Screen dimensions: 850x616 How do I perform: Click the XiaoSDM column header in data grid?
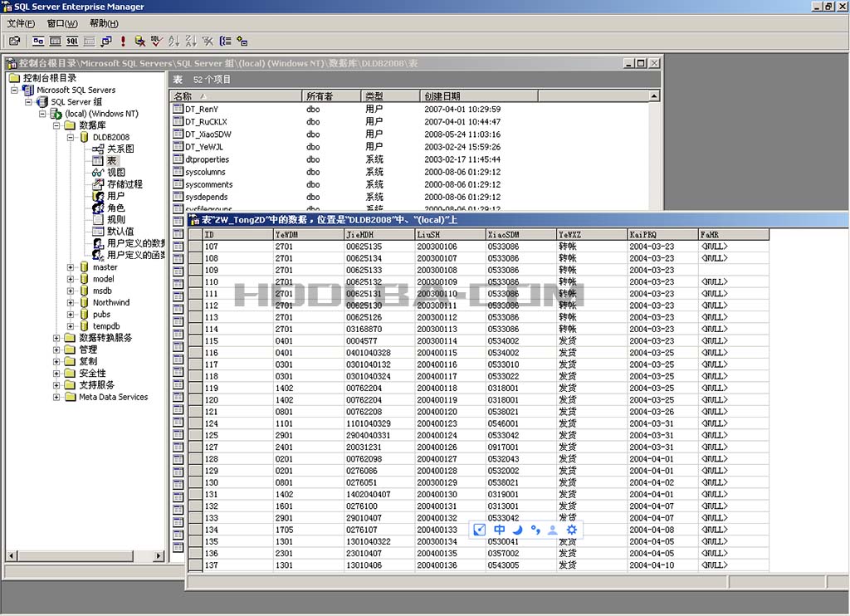pyautogui.click(x=521, y=235)
